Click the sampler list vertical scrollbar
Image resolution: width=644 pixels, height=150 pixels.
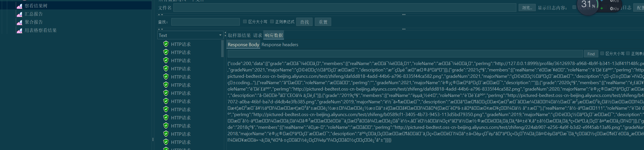pyautogui.click(x=222, y=48)
